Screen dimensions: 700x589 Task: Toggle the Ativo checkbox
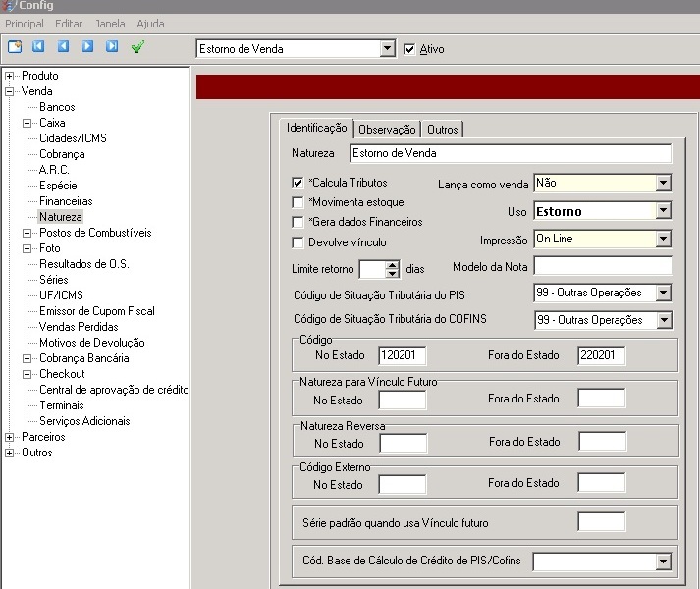click(x=409, y=49)
